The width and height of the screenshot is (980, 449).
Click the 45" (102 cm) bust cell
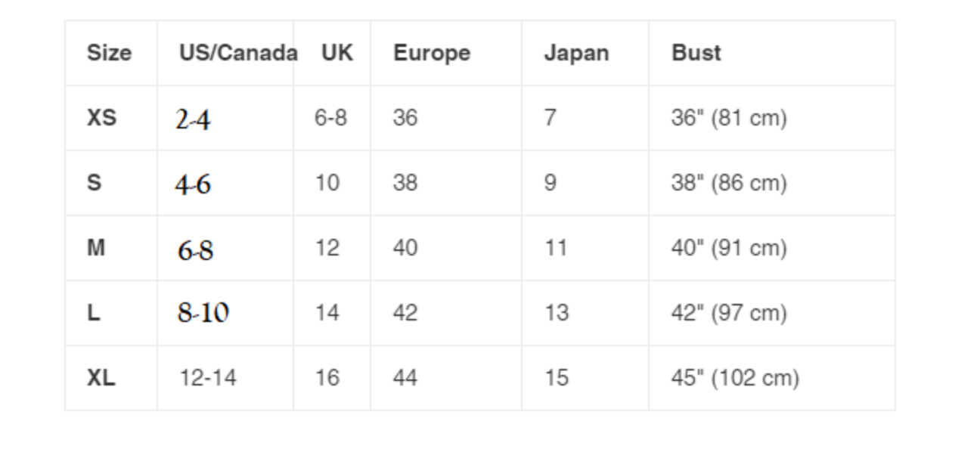point(734,378)
